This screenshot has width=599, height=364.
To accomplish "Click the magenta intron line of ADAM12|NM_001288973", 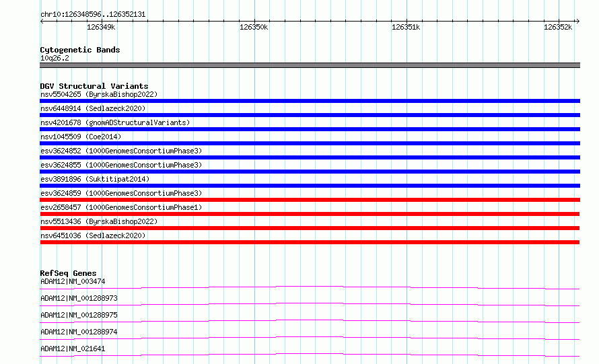I will [310, 304].
